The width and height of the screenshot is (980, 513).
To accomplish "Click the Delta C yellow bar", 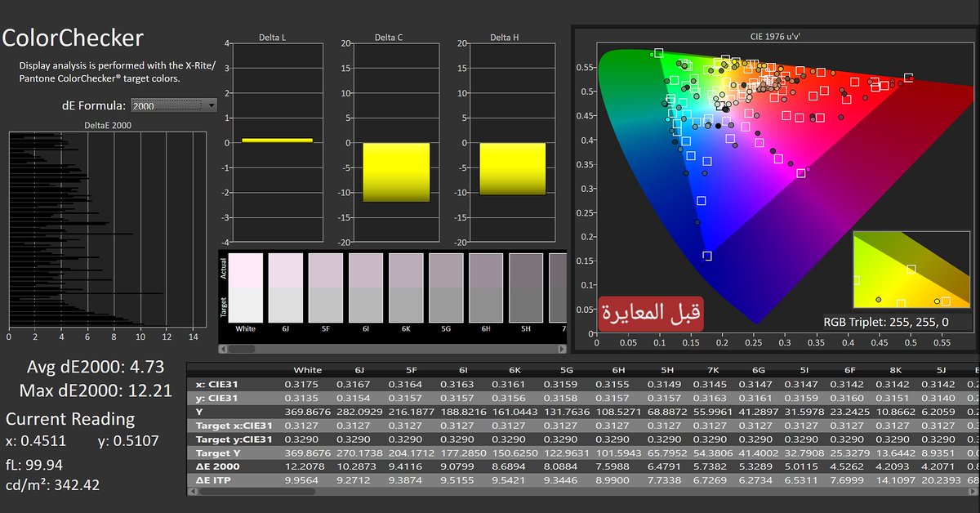I will coord(396,172).
